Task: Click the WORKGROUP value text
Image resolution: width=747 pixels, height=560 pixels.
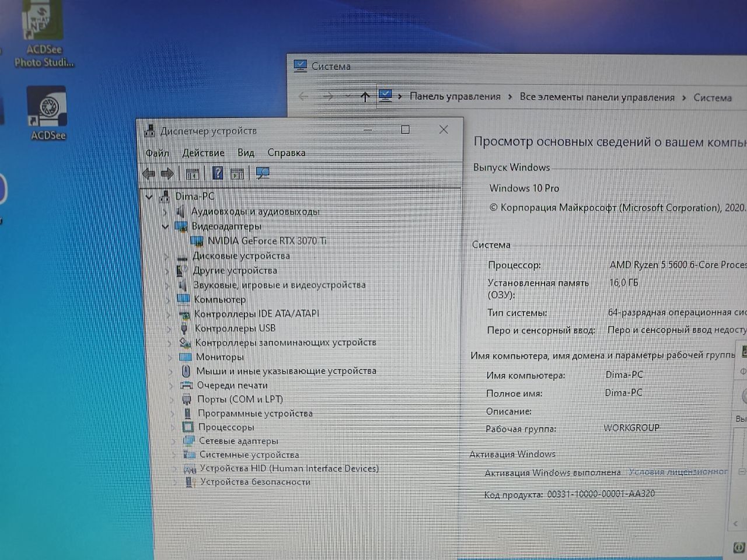Action: click(x=631, y=428)
